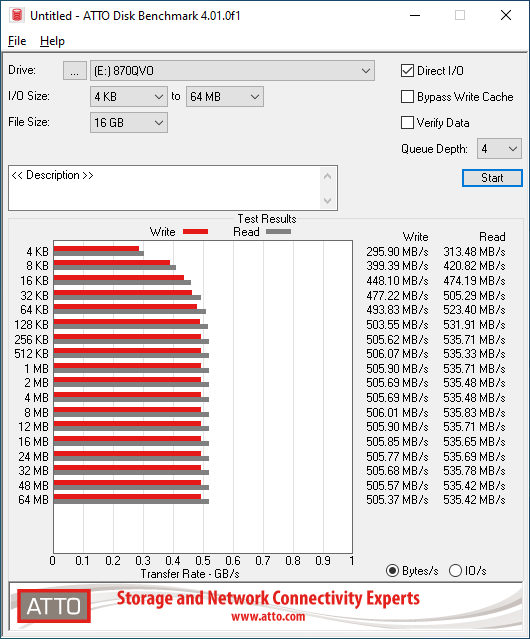Click the Read column header in results
The height and width of the screenshot is (639, 530).
pyautogui.click(x=492, y=237)
